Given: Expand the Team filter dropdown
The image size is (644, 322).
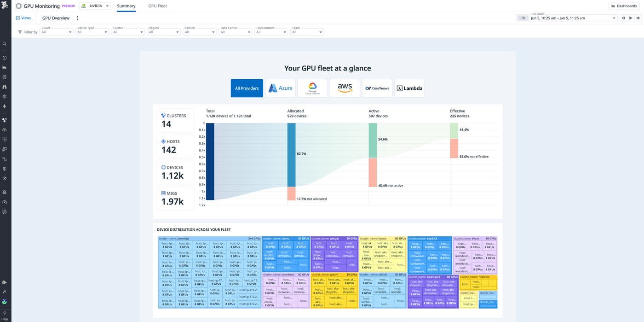Looking at the screenshot, I should [x=306, y=32].
